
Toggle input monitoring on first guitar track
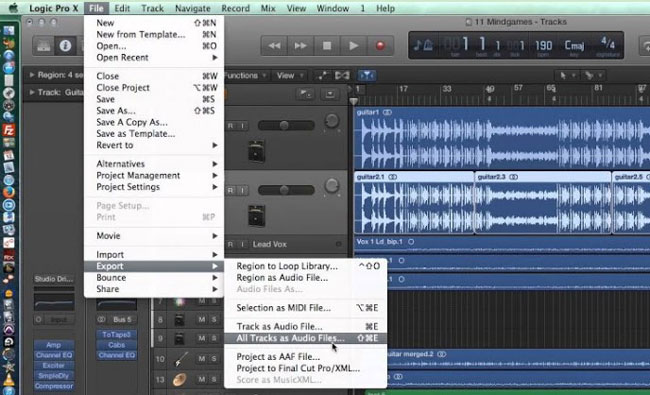243,126
